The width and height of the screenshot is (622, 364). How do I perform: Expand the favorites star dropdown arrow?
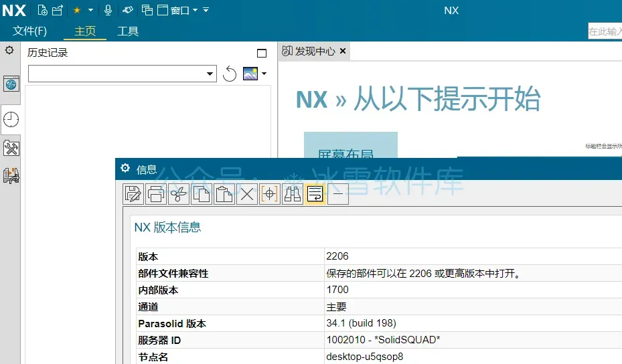(90, 10)
